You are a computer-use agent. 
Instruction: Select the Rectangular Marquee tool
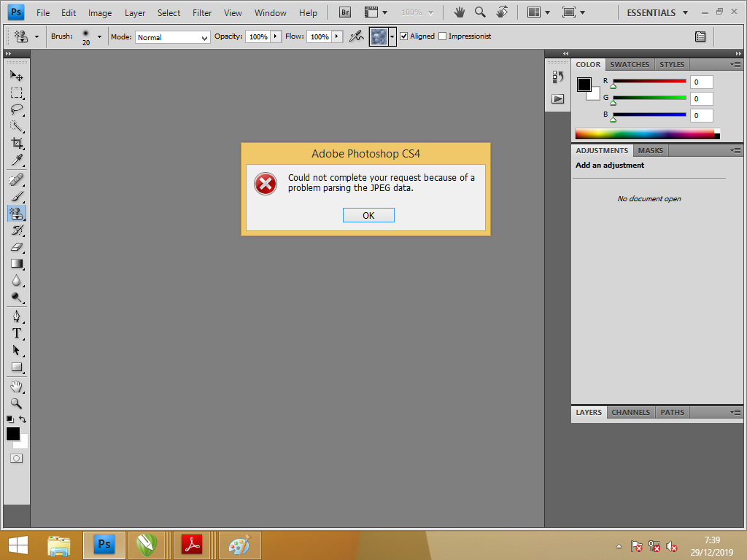click(x=17, y=93)
